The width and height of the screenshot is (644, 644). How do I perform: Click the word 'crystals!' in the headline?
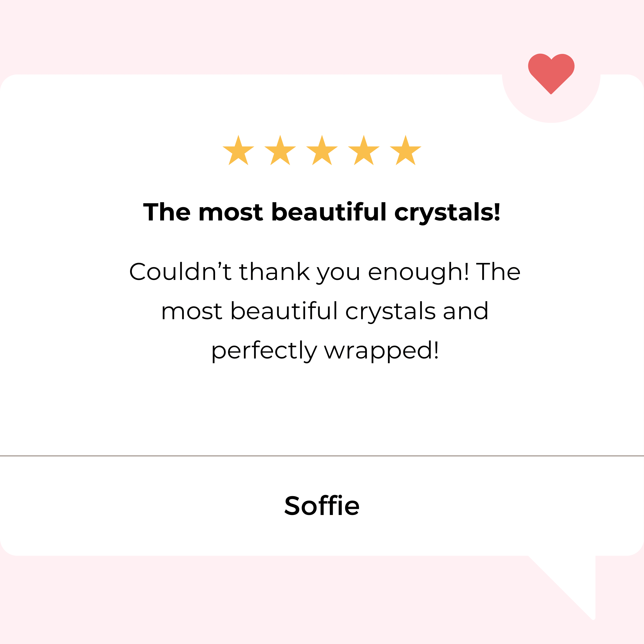pyautogui.click(x=447, y=213)
